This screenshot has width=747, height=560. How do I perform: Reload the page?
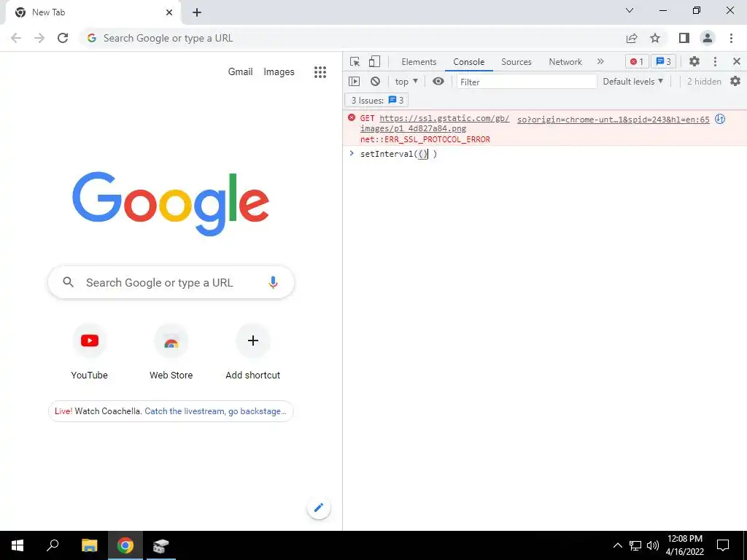(x=63, y=38)
